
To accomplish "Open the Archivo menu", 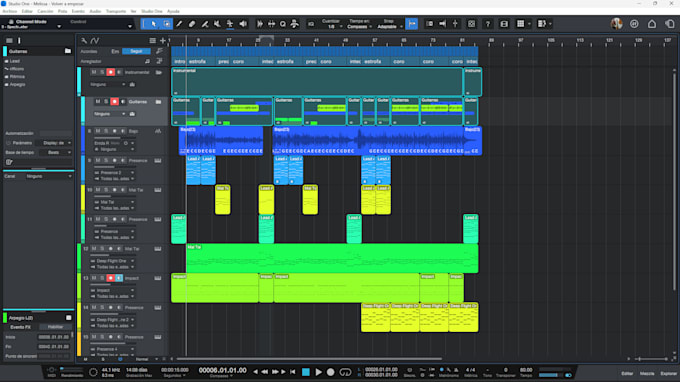I will pos(10,11).
